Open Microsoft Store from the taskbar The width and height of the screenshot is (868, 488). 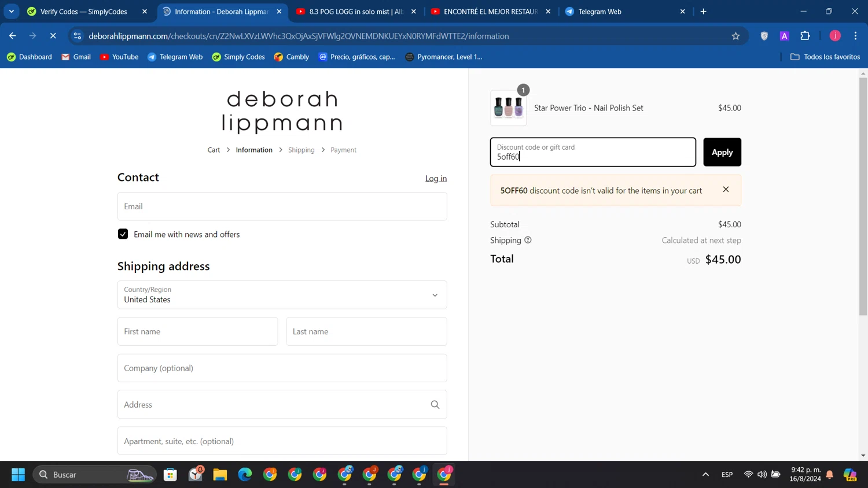170,475
